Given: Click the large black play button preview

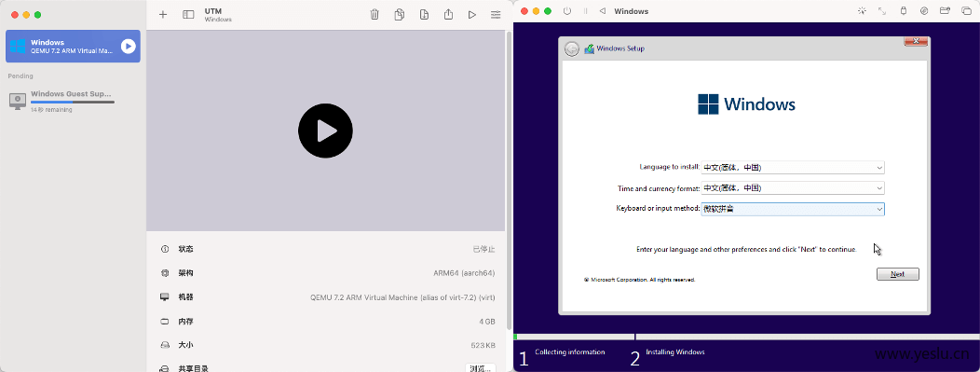Looking at the screenshot, I should click(x=326, y=131).
